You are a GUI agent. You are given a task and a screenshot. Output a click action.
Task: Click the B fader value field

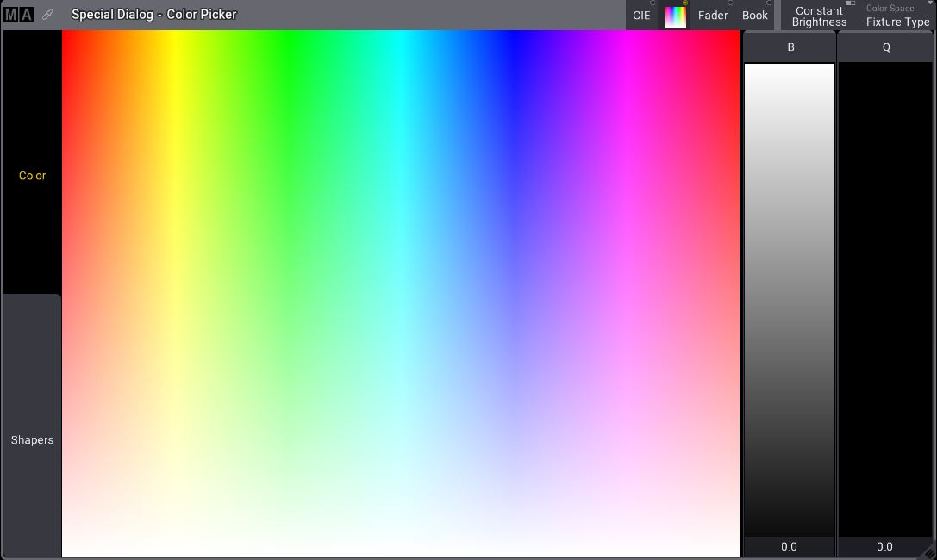[790, 546]
